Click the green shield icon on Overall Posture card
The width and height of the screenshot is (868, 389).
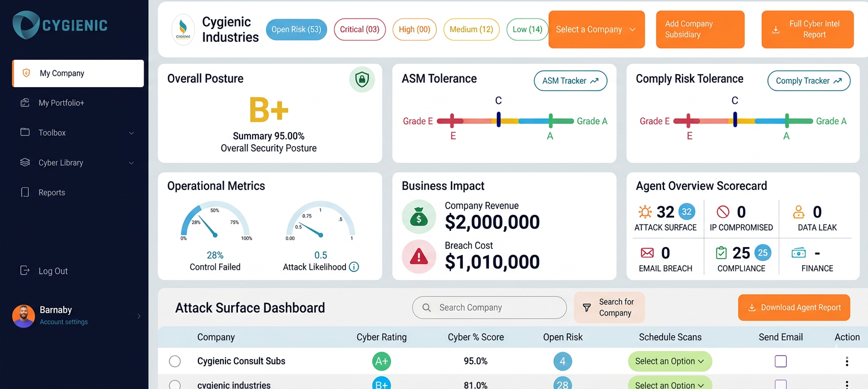click(362, 80)
